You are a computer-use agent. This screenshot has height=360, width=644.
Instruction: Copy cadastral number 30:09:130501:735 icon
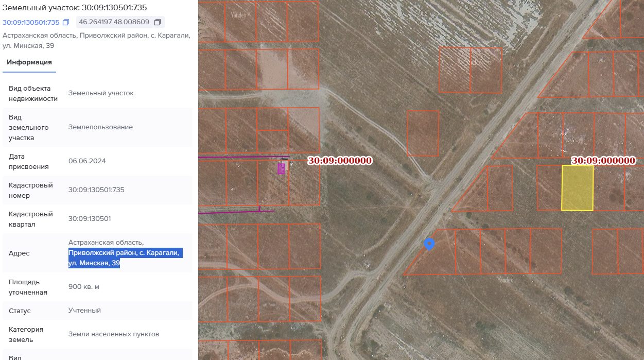[66, 23]
